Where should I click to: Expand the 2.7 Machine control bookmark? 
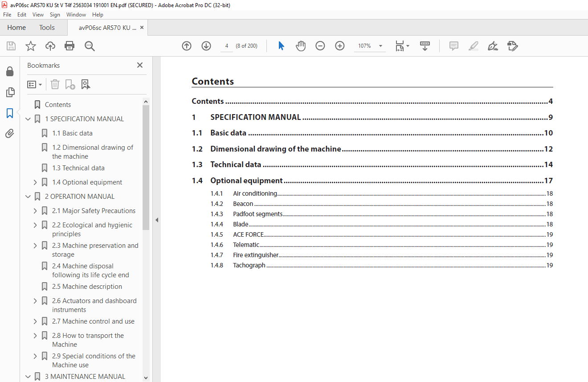click(x=35, y=321)
